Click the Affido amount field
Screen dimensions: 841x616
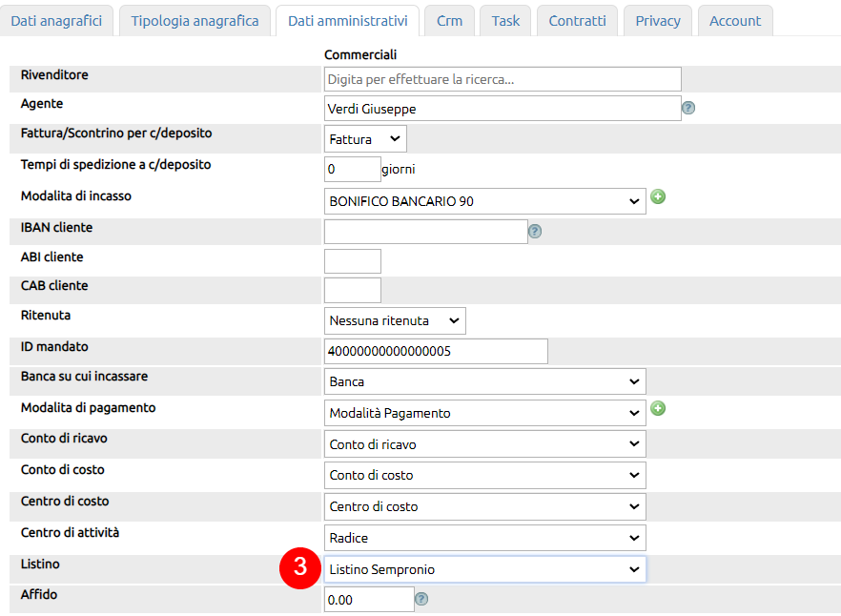pyautogui.click(x=369, y=599)
